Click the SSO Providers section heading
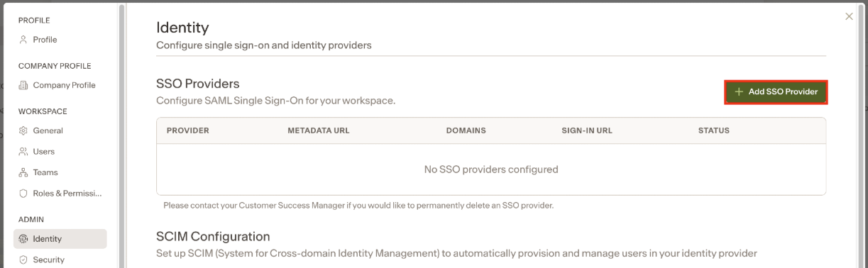 pos(198,84)
